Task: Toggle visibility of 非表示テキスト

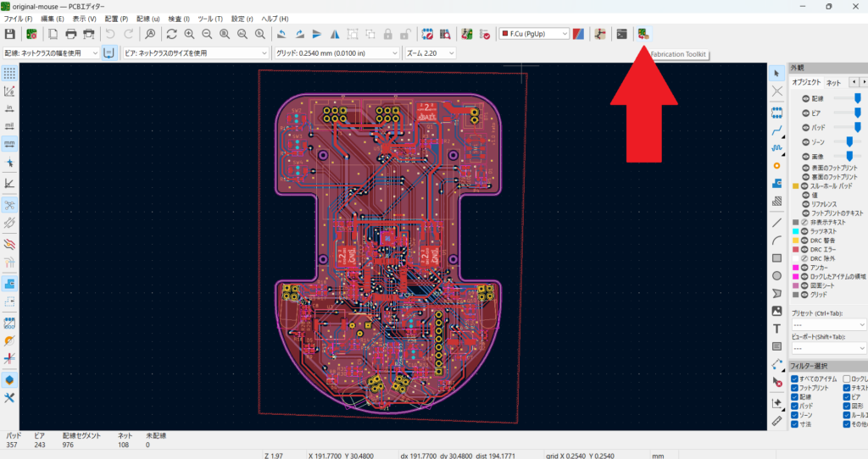Action: tap(805, 223)
